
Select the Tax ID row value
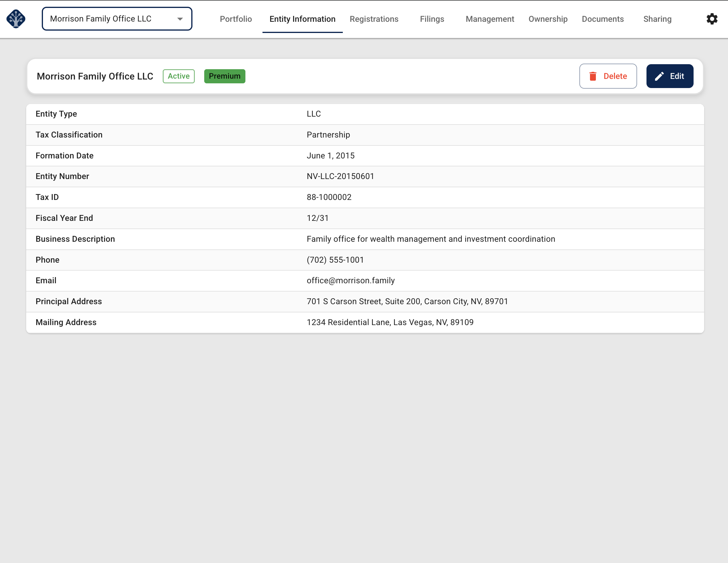click(329, 197)
